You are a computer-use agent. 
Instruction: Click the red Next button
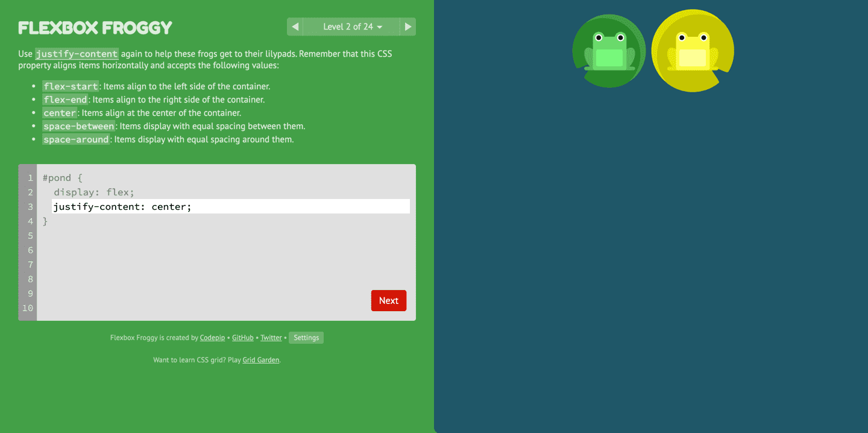pyautogui.click(x=389, y=300)
